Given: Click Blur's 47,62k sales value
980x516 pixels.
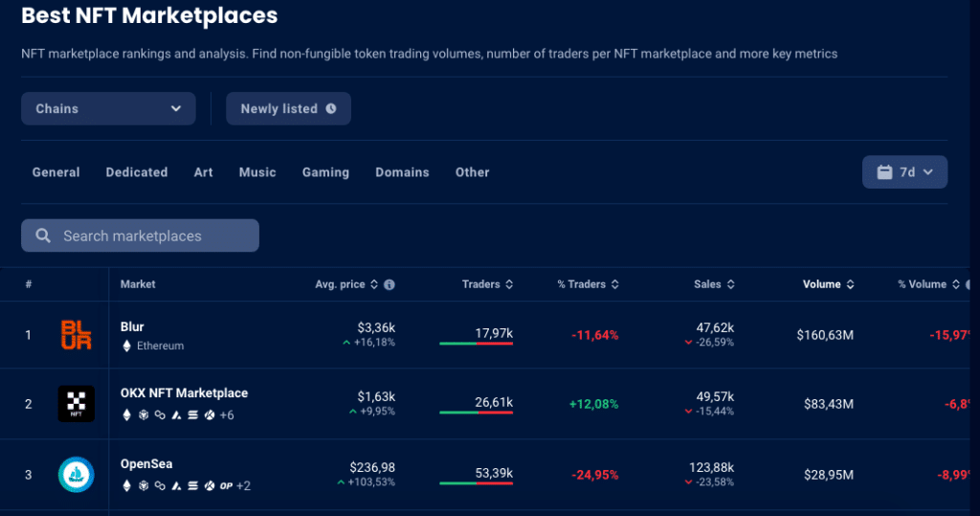Looking at the screenshot, I should coord(716,327).
